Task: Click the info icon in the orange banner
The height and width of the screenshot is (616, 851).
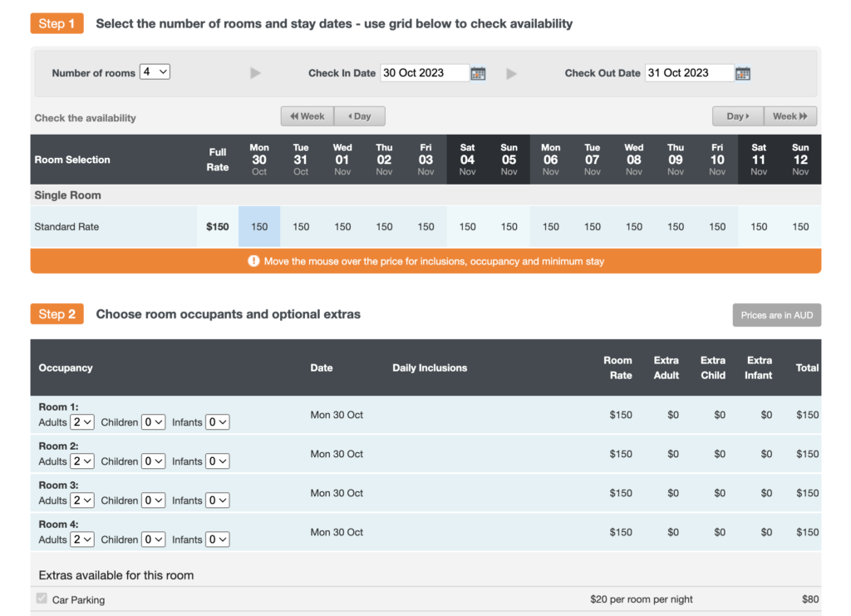Action: click(253, 261)
